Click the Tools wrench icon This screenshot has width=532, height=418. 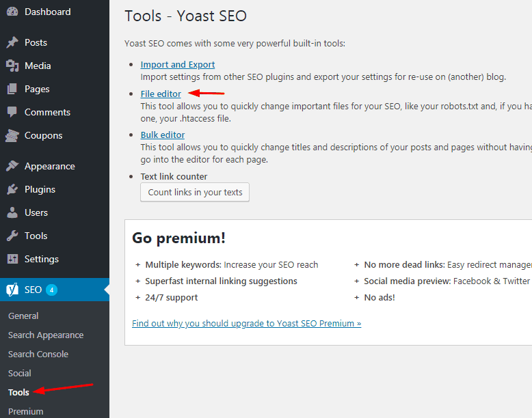click(x=12, y=236)
